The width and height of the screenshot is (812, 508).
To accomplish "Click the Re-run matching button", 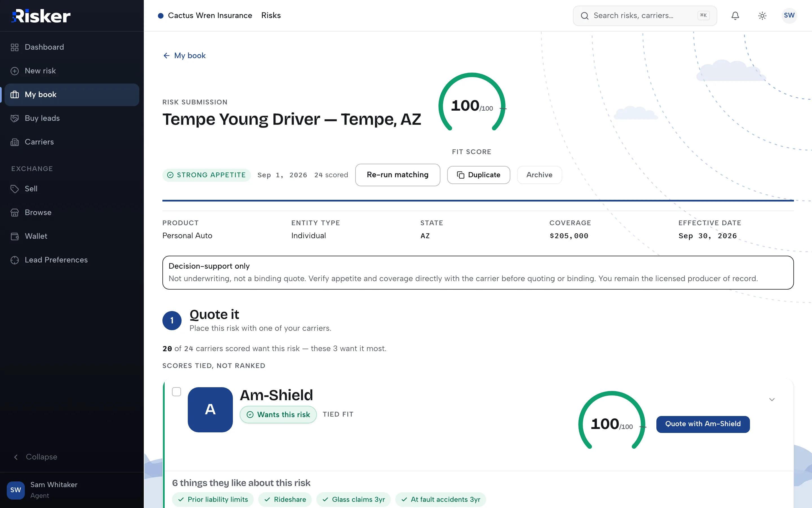I will point(398,175).
